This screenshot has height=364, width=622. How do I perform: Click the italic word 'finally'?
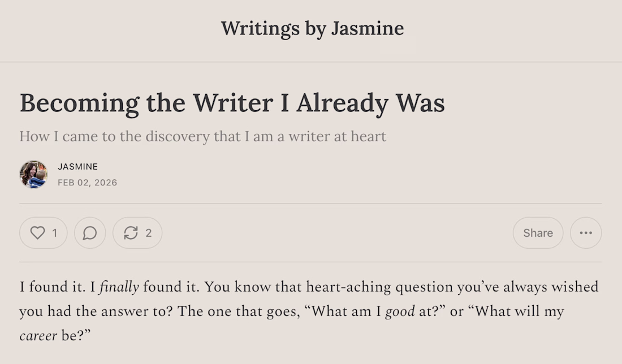pos(119,287)
